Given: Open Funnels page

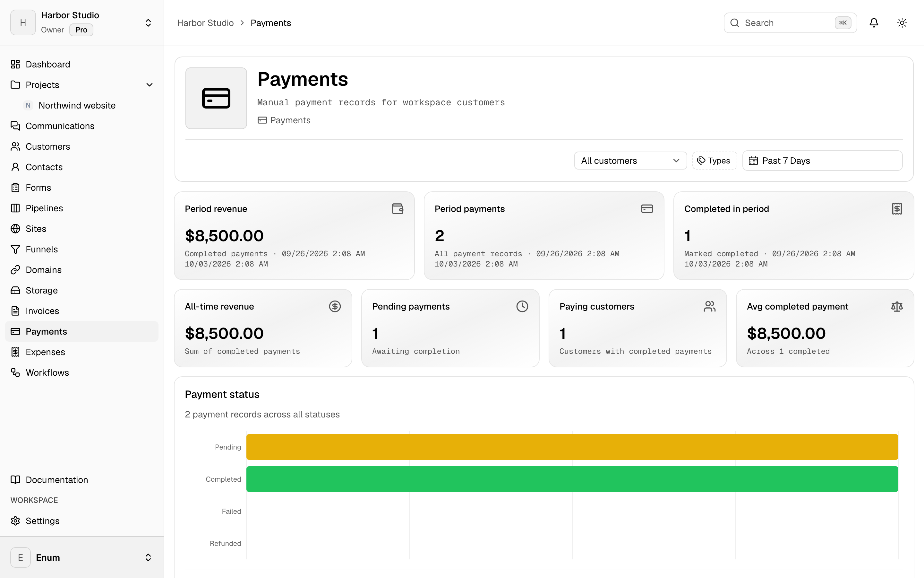Looking at the screenshot, I should click(x=82, y=249).
